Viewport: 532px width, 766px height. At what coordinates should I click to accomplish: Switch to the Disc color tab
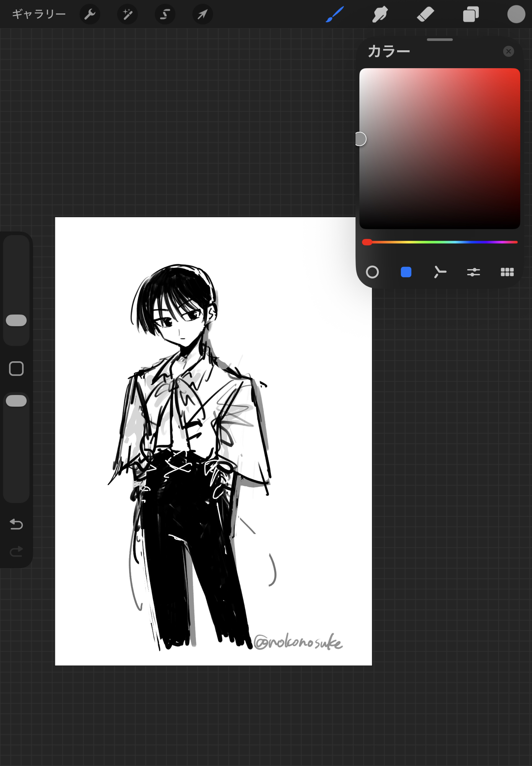coord(372,272)
